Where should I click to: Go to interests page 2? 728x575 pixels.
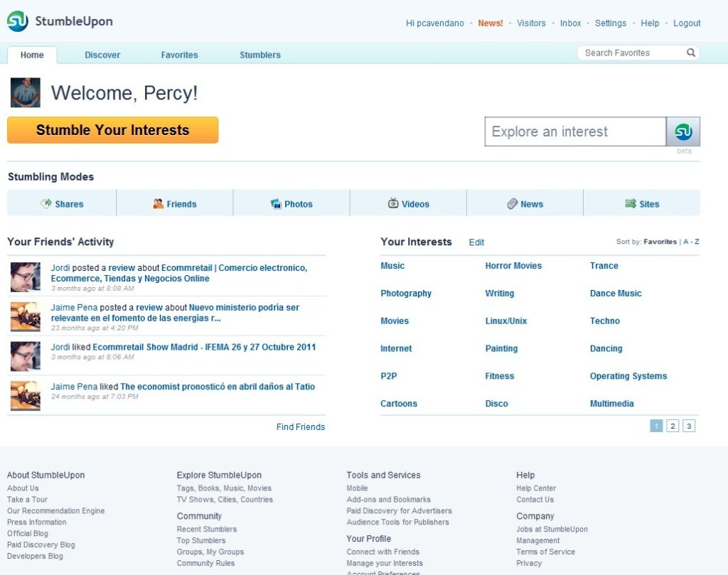[x=673, y=426]
